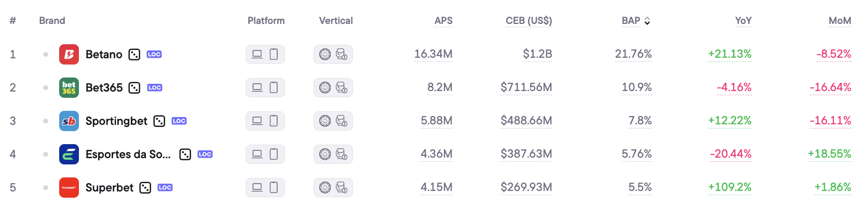Click the LOC badge beside Bet365
The image size is (868, 205).
tap(155, 87)
